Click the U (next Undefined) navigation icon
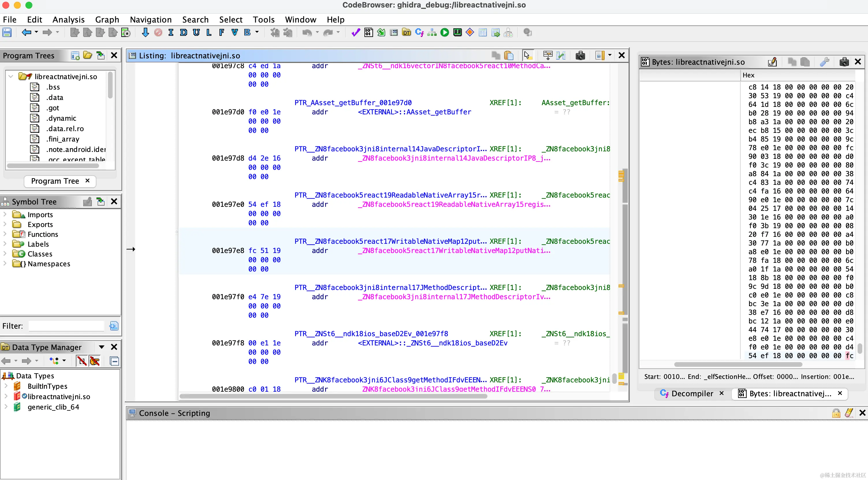 click(196, 33)
